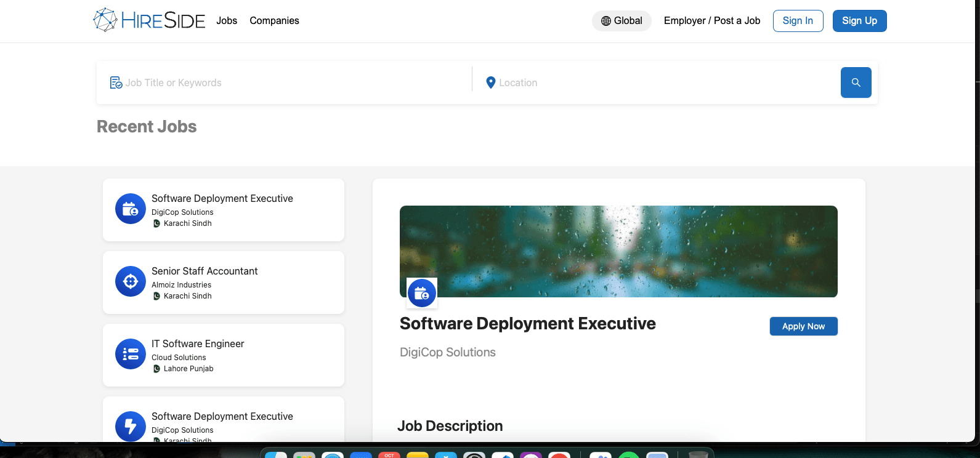
Task: Click the HireSide logo
Action: pyautogui.click(x=149, y=20)
